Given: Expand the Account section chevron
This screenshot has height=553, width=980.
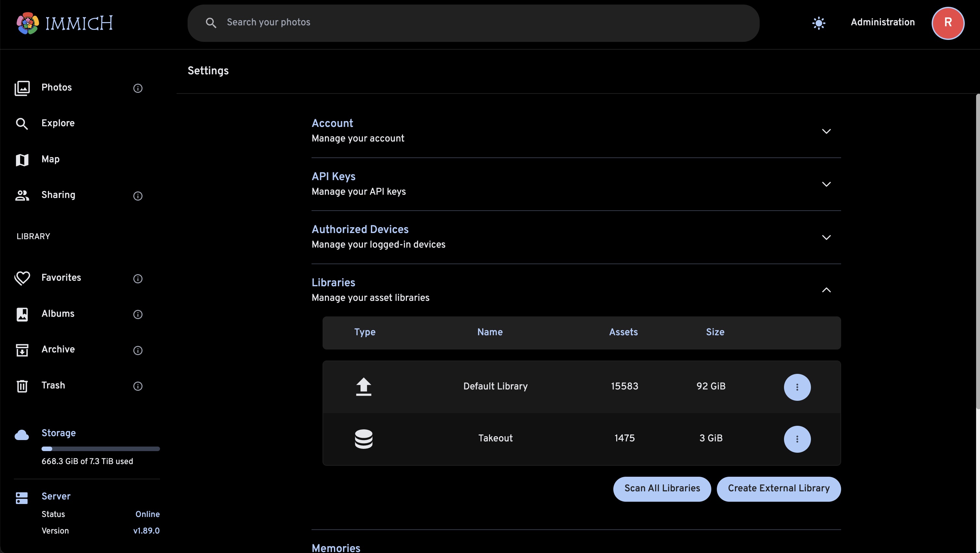Looking at the screenshot, I should point(826,131).
